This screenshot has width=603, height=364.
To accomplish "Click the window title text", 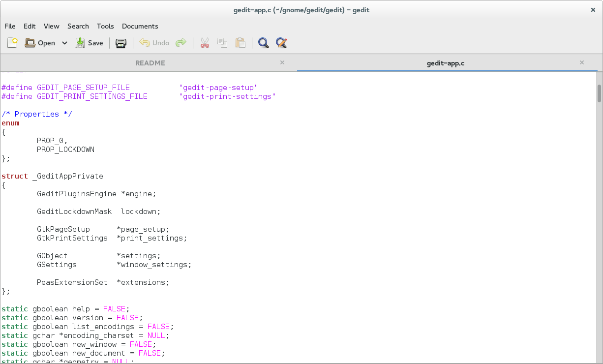I will 301,10.
